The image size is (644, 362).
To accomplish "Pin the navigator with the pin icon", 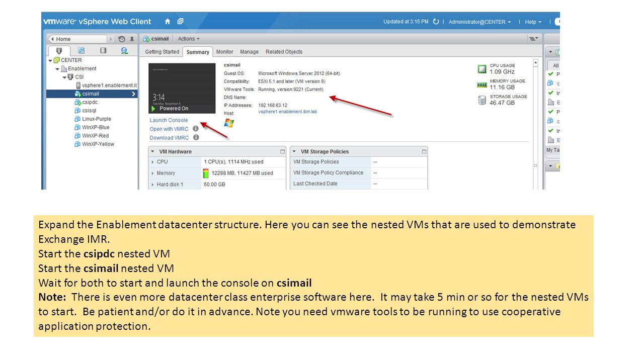I will [132, 39].
